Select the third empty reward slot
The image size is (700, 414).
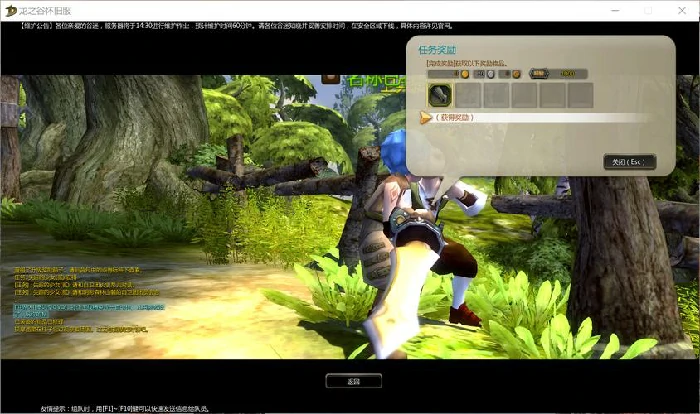(x=496, y=95)
